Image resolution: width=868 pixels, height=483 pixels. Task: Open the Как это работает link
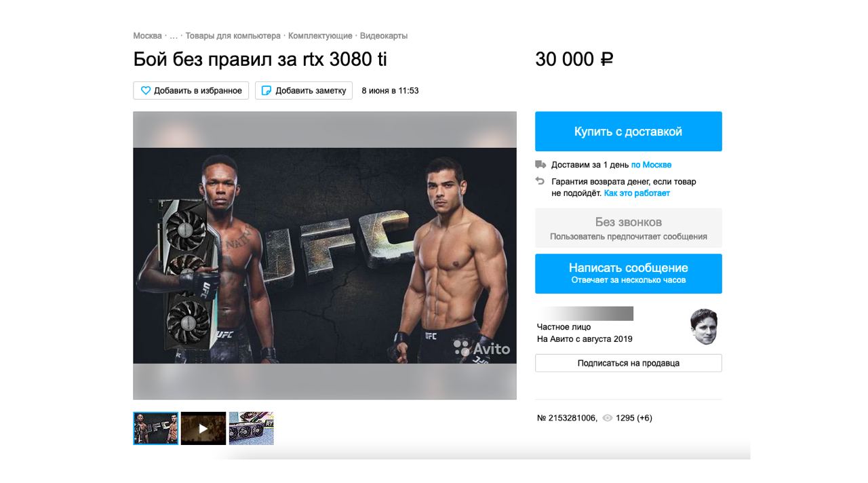point(637,193)
